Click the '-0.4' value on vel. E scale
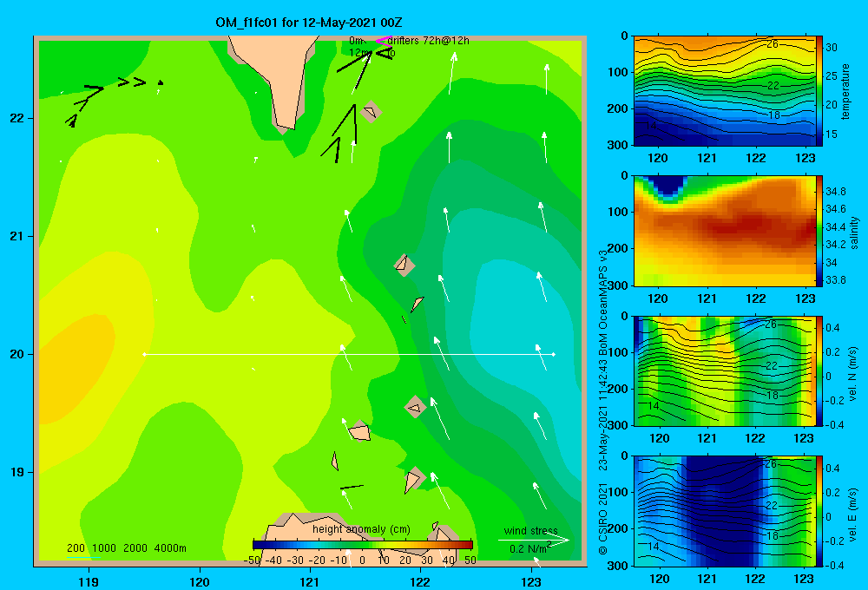868x590 pixels. (833, 565)
